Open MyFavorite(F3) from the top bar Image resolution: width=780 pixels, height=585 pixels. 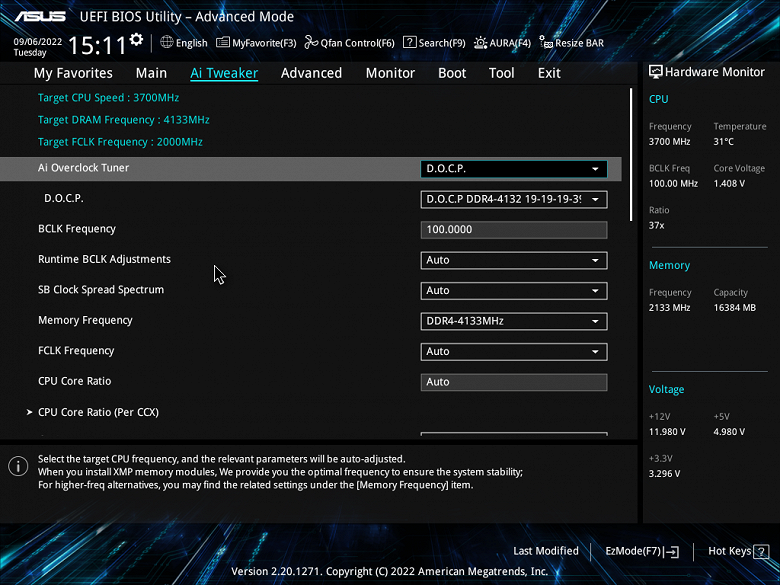(256, 43)
